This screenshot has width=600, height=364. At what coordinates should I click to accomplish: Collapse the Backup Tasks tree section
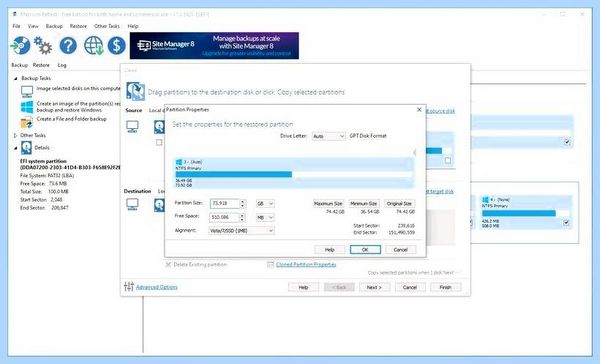tap(16, 78)
